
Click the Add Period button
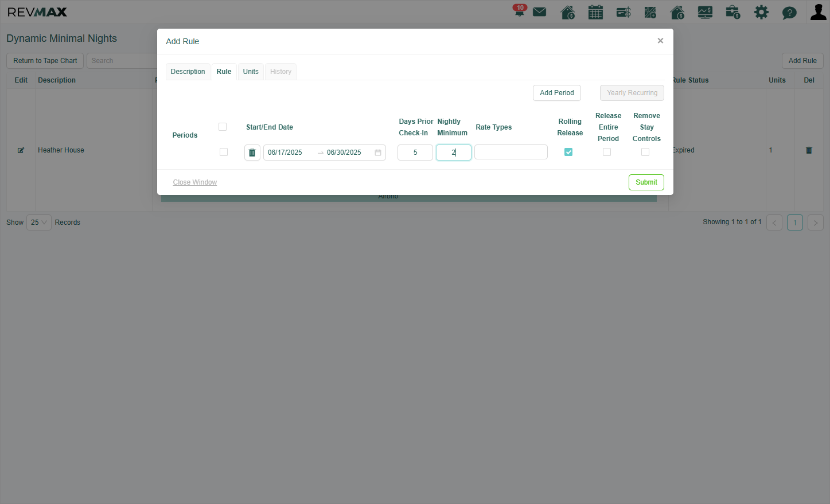tap(557, 93)
